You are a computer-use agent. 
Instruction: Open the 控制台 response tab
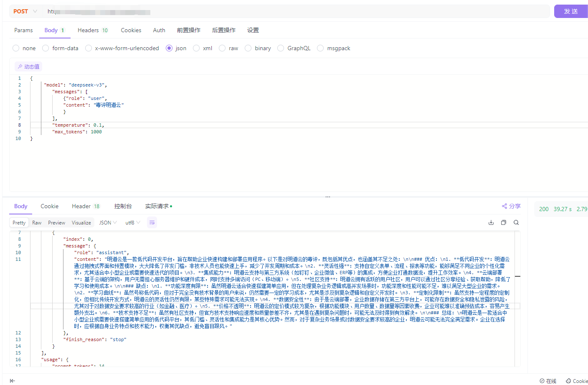pos(123,206)
